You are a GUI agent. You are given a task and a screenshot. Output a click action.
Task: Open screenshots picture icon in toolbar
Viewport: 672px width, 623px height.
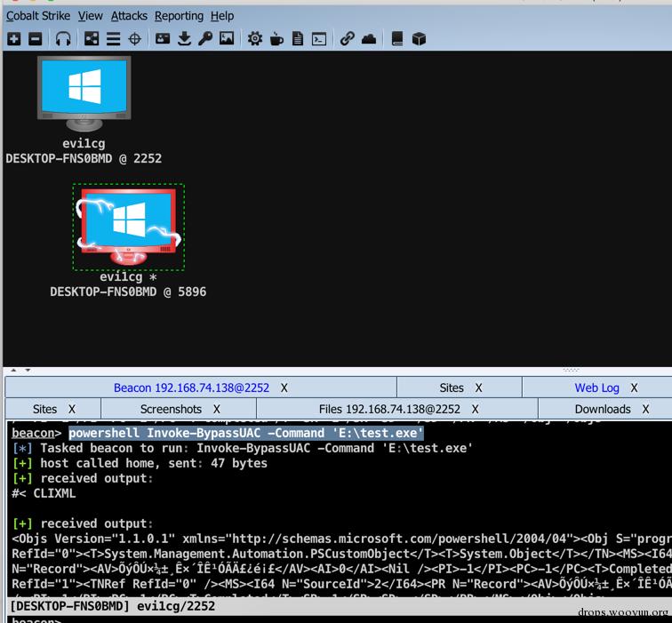227,38
